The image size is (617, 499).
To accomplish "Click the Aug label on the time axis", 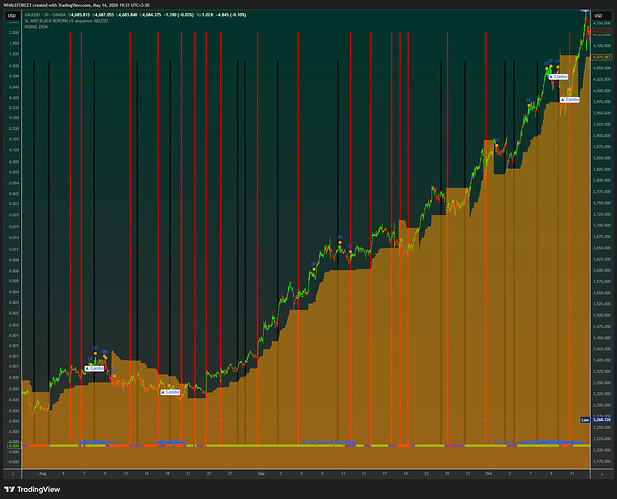I will 42,474.
